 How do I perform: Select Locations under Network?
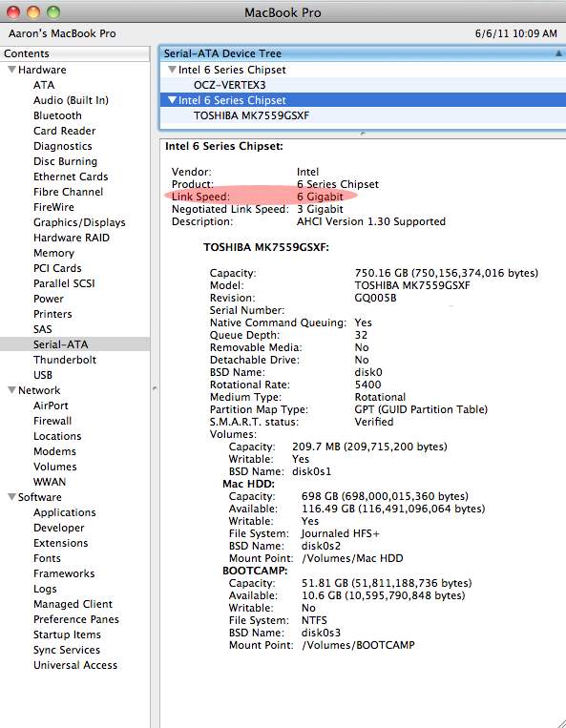pyautogui.click(x=57, y=436)
